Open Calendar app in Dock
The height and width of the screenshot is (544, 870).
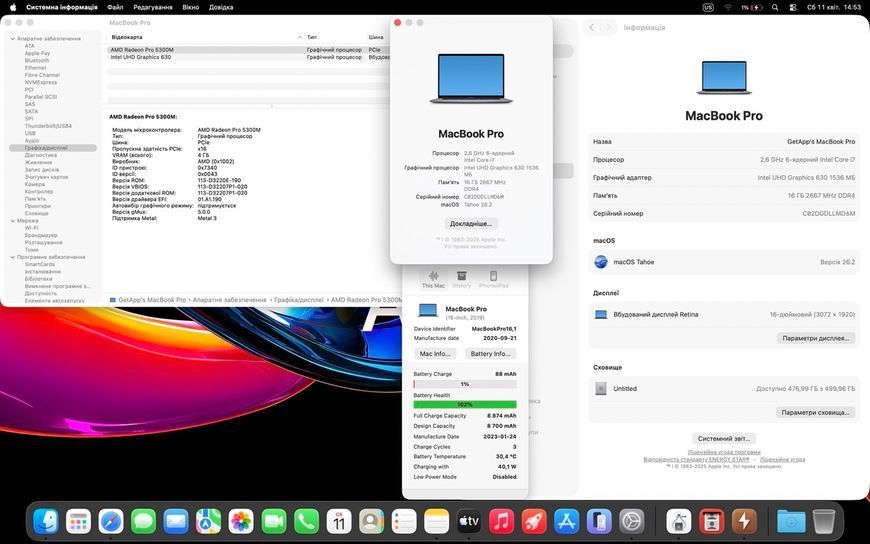[339, 522]
